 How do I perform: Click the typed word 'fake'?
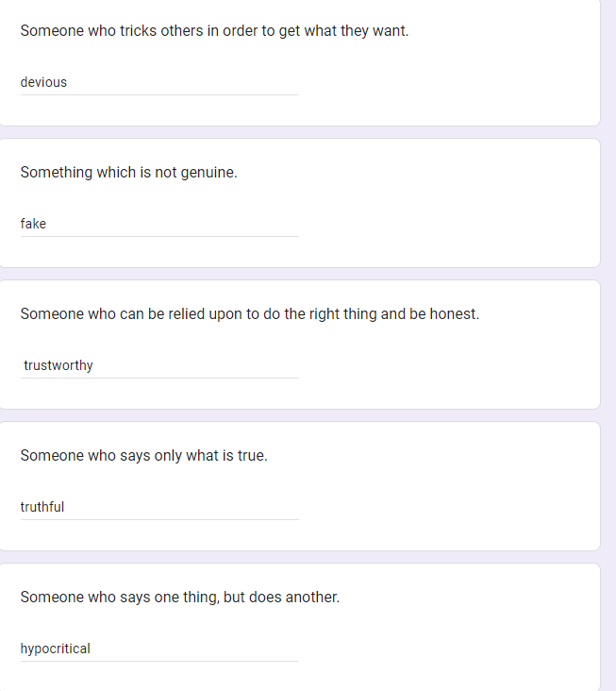[33, 224]
